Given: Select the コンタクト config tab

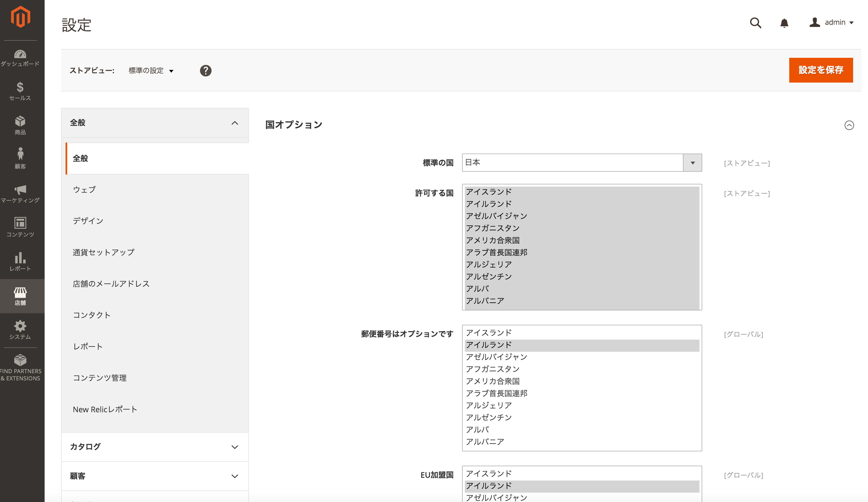Looking at the screenshot, I should click(x=157, y=315).
